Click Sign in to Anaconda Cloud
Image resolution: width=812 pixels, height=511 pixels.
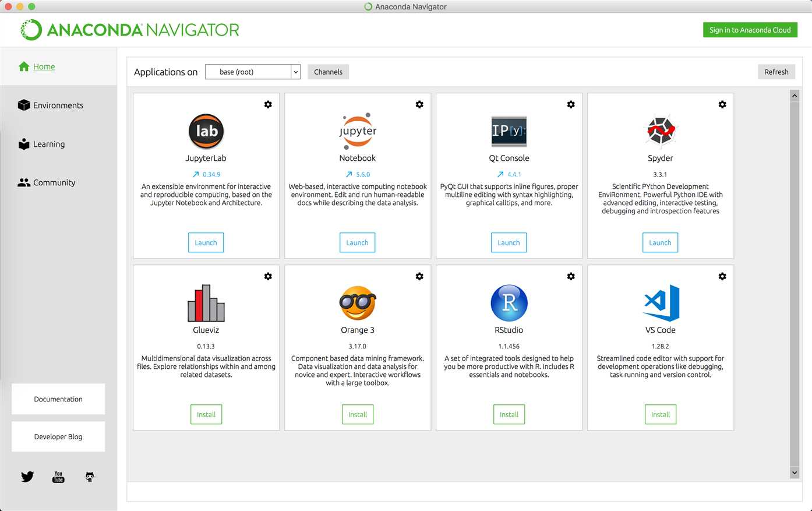(x=750, y=30)
